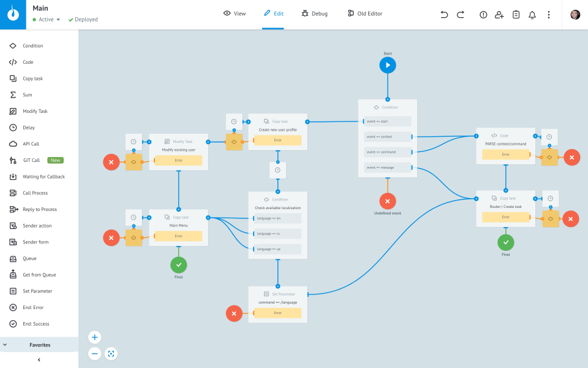Select the Delay tool
Viewport: 588px width, 368px height.
[x=28, y=128]
